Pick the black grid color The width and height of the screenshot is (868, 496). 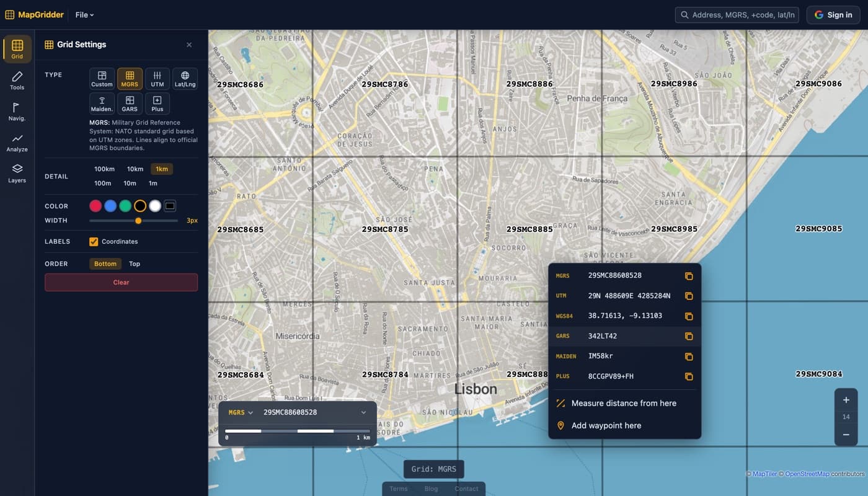click(140, 206)
